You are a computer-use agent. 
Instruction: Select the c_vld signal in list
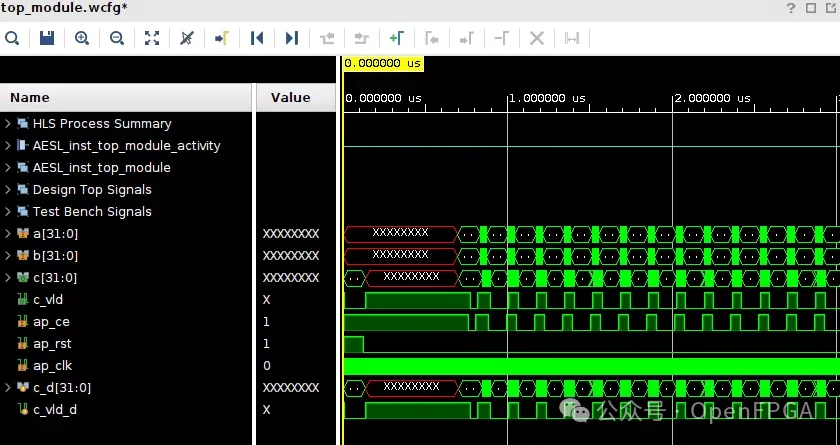49,300
